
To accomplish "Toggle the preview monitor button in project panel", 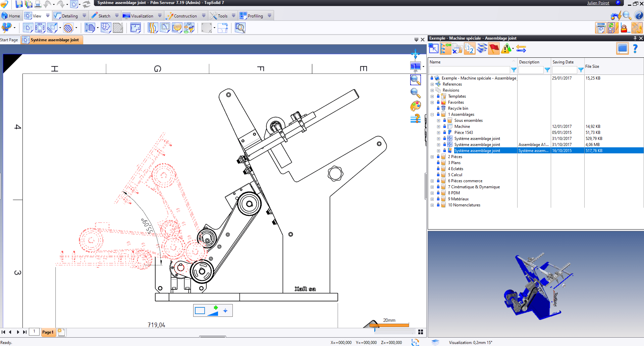I will [x=622, y=49].
